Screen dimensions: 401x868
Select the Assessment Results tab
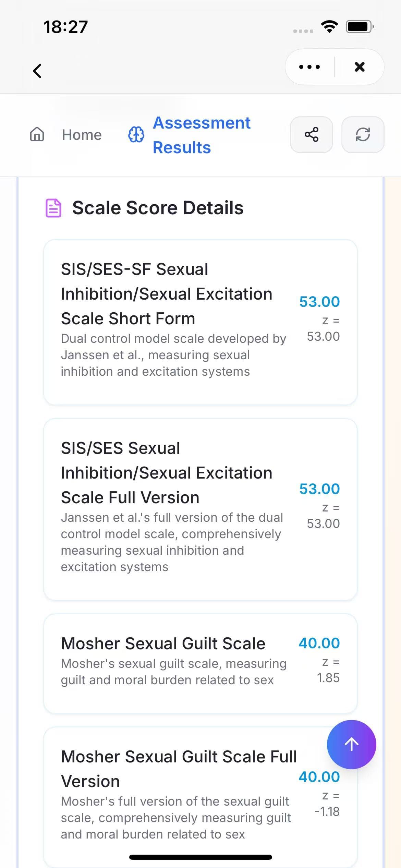tap(202, 135)
